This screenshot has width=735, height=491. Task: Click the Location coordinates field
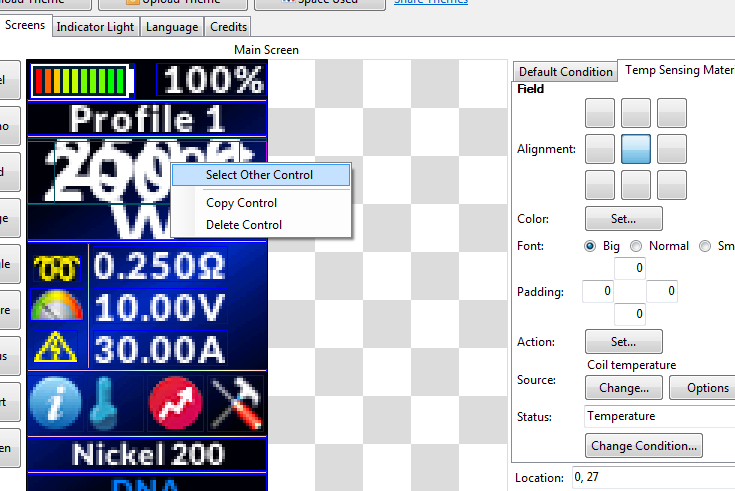[x=652, y=478]
